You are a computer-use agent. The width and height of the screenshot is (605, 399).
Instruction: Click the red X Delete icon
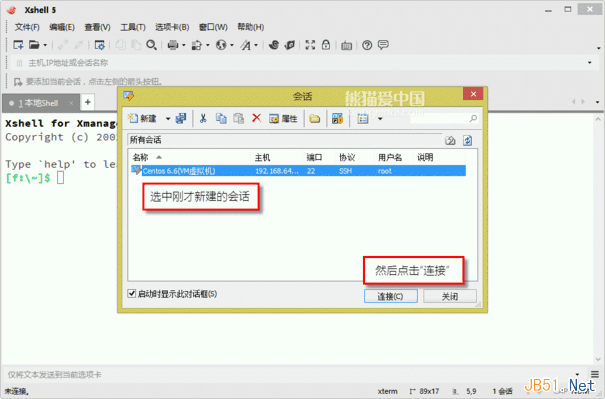pyautogui.click(x=256, y=118)
